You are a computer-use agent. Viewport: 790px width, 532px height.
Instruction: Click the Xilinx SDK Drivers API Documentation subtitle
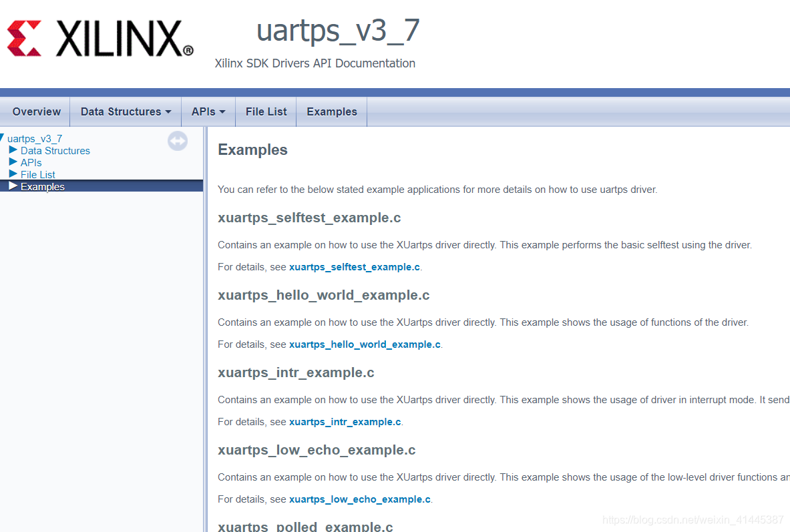[315, 63]
